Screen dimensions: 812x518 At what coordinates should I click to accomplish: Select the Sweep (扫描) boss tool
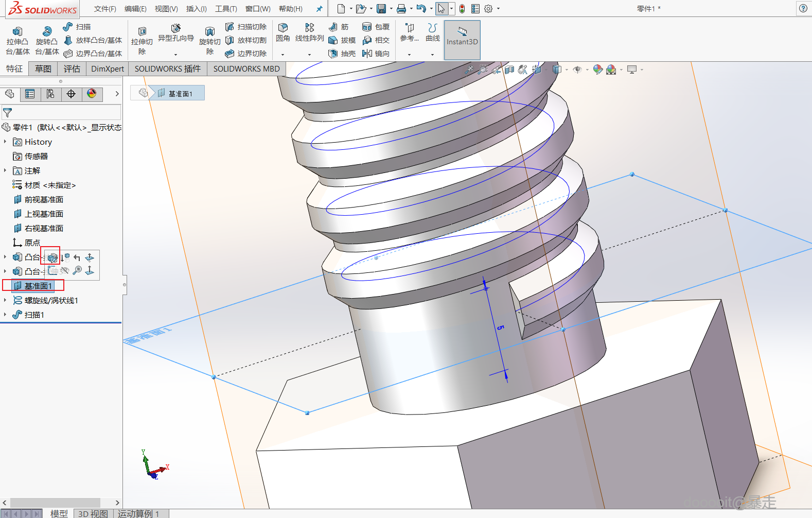[77, 27]
